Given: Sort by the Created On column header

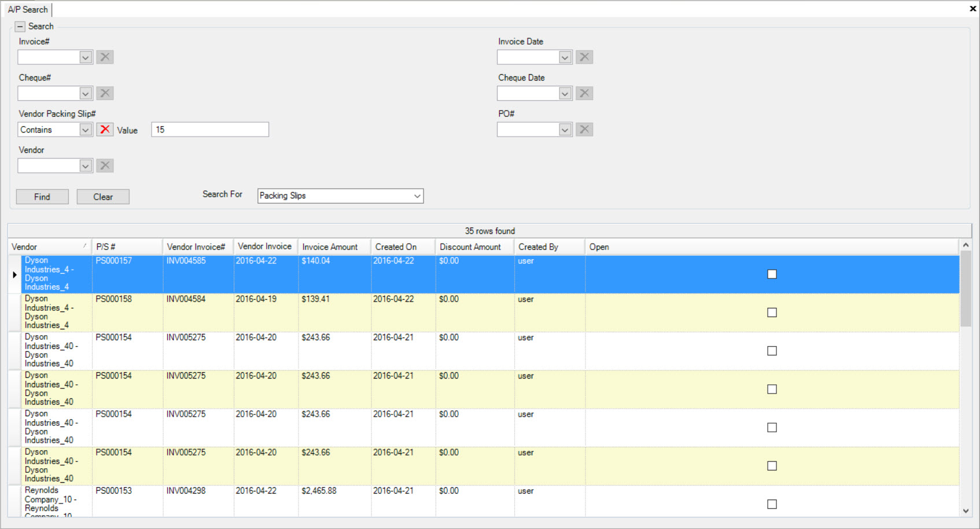Looking at the screenshot, I should 403,247.
